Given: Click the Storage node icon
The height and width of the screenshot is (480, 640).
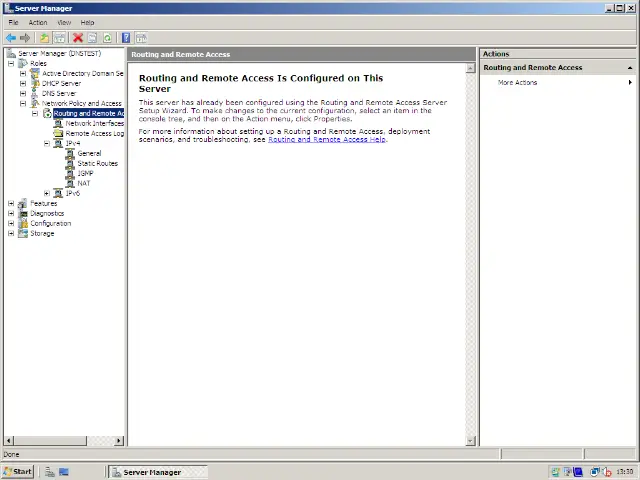Looking at the screenshot, I should click(23, 233).
